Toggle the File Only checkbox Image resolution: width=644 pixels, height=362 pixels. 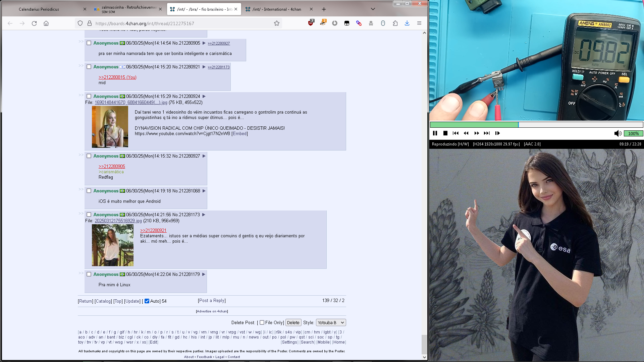pyautogui.click(x=262, y=322)
